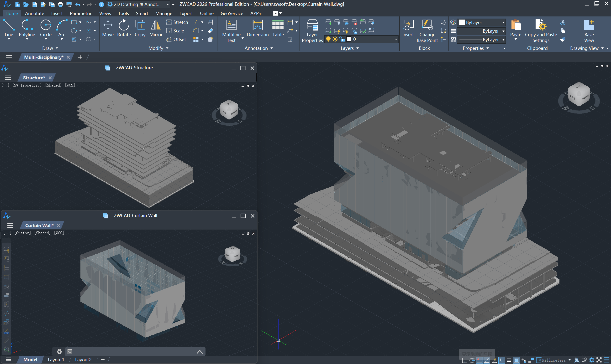This screenshot has width=611, height=364.
Task: Open the GeoService ribbon tab
Action: pos(232,13)
